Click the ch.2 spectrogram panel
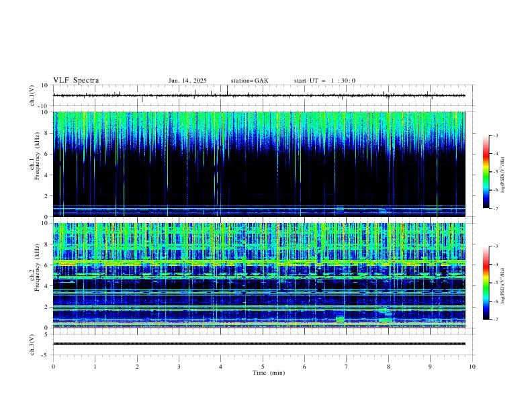This screenshot has width=532, height=411. point(259,275)
